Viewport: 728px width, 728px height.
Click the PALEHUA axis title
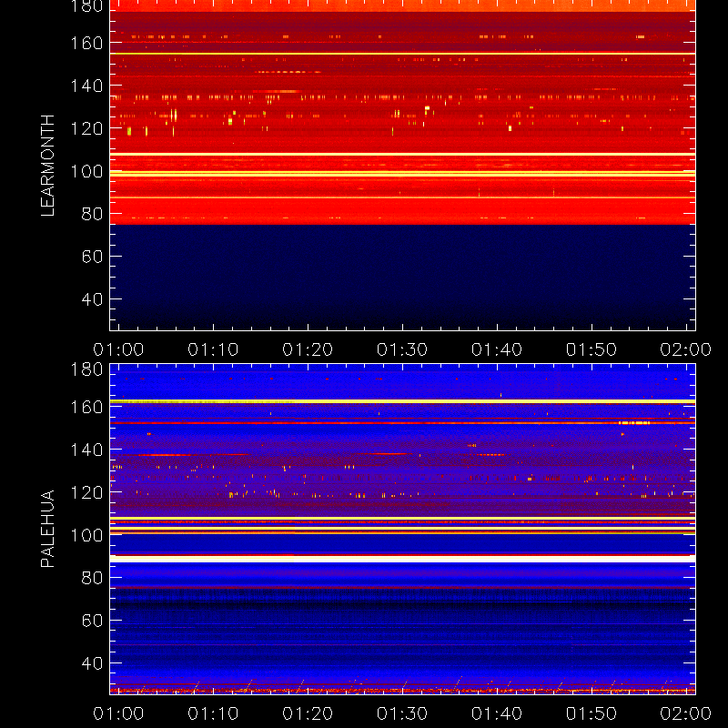point(47,529)
